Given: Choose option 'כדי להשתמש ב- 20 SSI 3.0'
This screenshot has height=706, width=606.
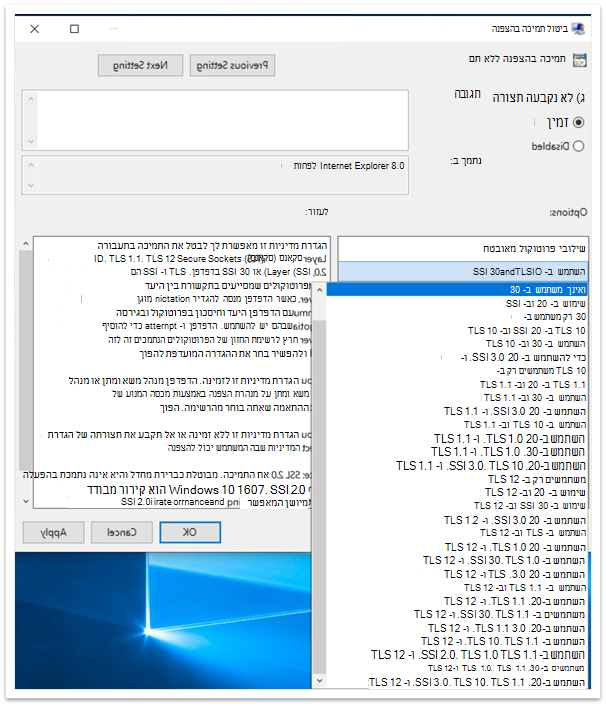Looking at the screenshot, I should point(457,358).
